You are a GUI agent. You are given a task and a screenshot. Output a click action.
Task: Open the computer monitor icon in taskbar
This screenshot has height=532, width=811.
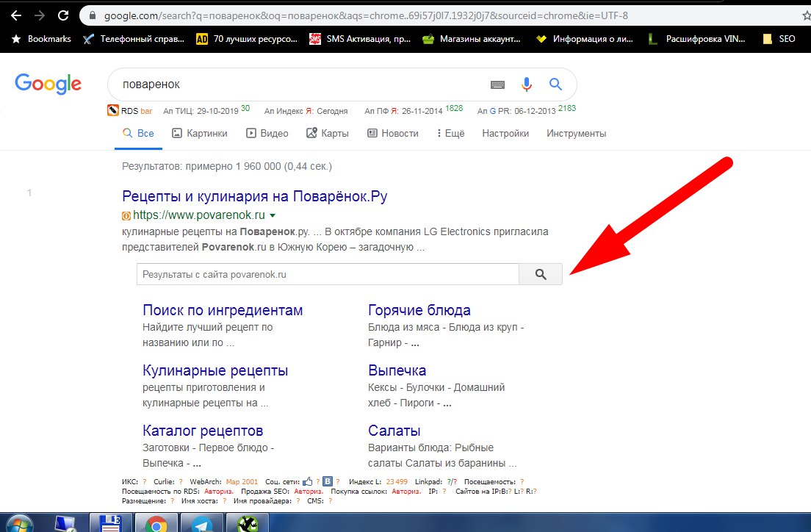(x=65, y=524)
